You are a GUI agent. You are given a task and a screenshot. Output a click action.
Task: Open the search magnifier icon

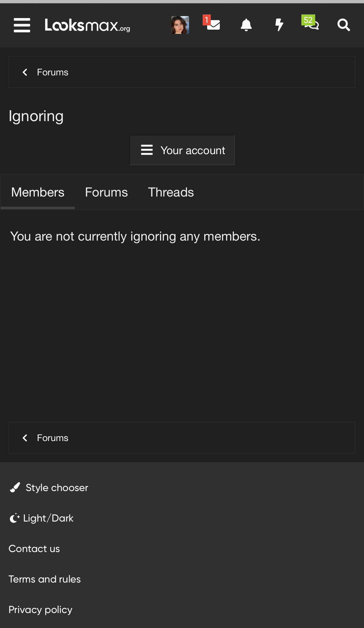pyautogui.click(x=344, y=25)
